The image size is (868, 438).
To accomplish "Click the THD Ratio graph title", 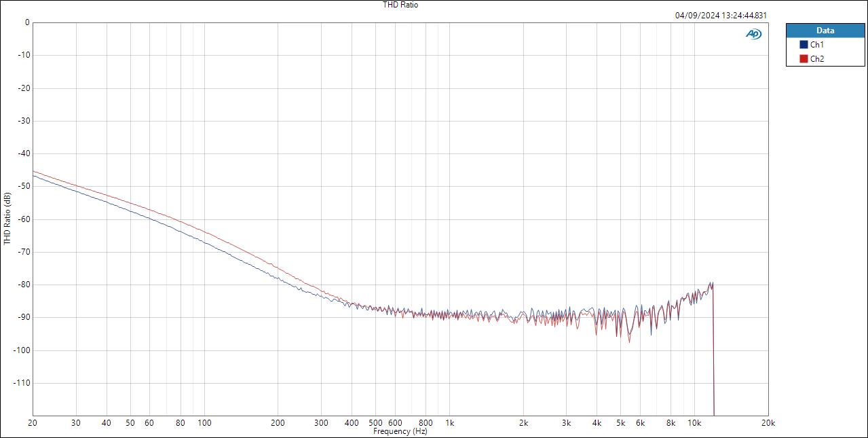I will 399,5.
